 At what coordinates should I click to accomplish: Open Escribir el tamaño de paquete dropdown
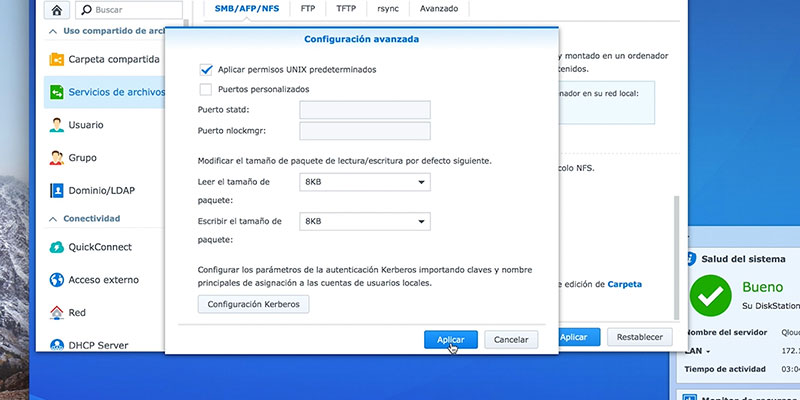pyautogui.click(x=365, y=221)
